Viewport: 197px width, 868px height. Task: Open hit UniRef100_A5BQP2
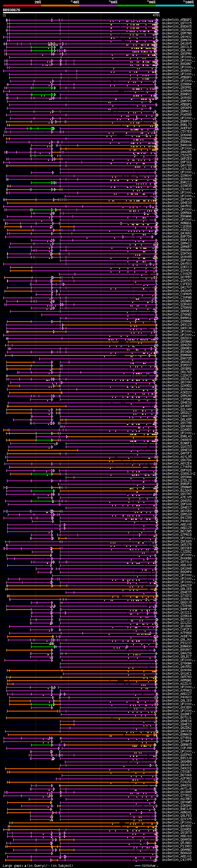(177, 20)
